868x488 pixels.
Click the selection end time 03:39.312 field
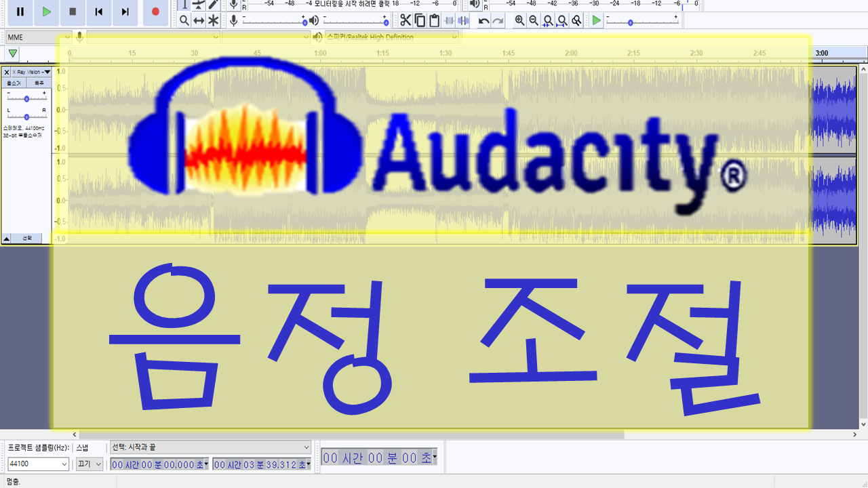point(262,464)
